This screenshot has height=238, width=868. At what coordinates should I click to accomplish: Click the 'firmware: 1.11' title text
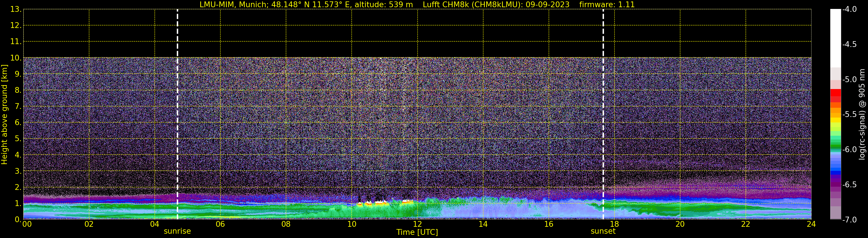[x=607, y=5]
